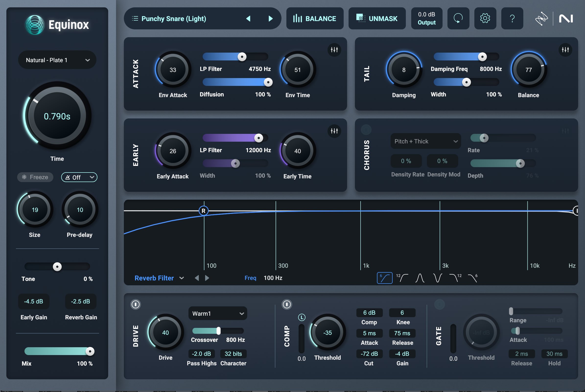Click the Attack section advanced sliders icon
The width and height of the screenshot is (585, 392).
[334, 50]
